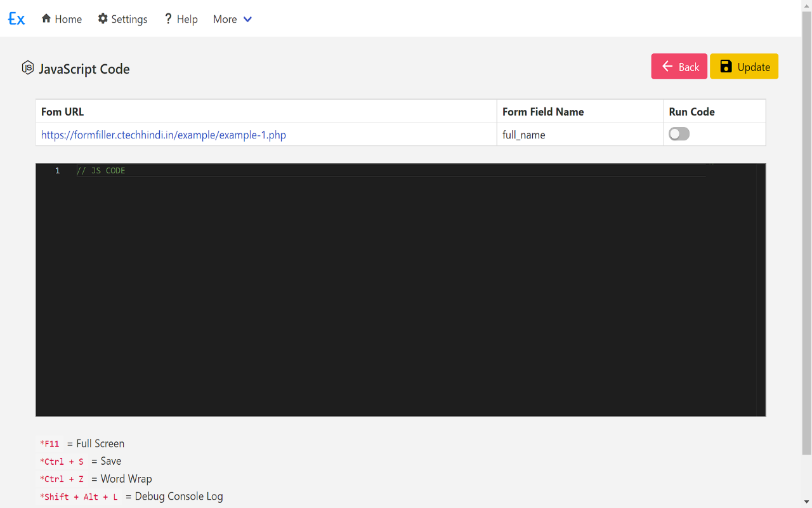Click inside the JS code editor area
Screen dimensions: 812x508
coord(401,290)
